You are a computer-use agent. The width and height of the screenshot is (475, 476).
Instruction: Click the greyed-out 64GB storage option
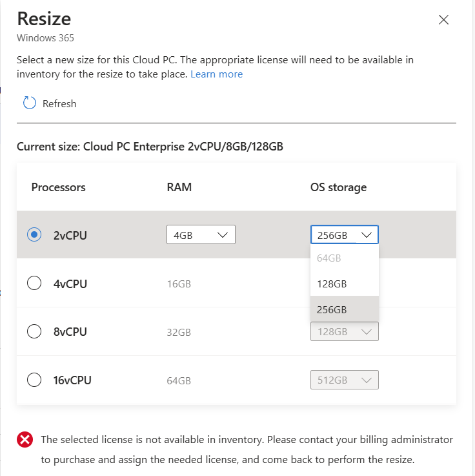pyautogui.click(x=345, y=258)
